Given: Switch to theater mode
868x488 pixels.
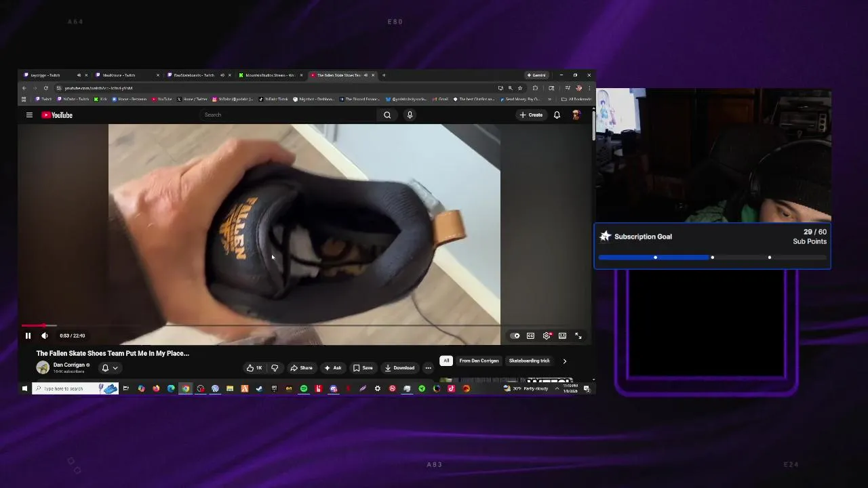Looking at the screenshot, I should (x=562, y=335).
